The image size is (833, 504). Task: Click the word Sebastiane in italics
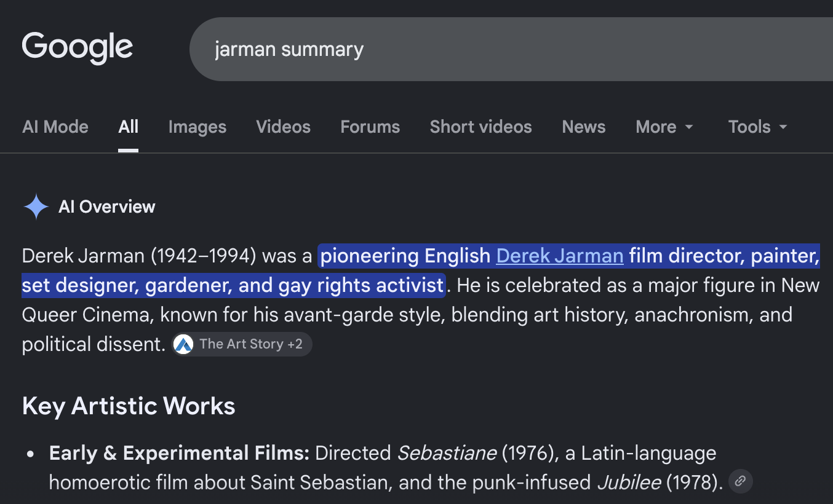pyautogui.click(x=447, y=453)
